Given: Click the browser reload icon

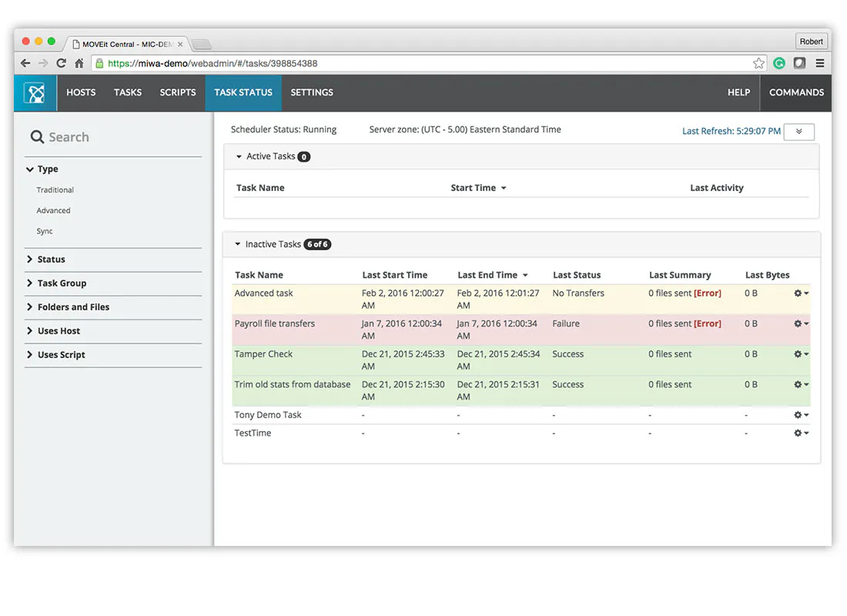Looking at the screenshot, I should [x=61, y=63].
